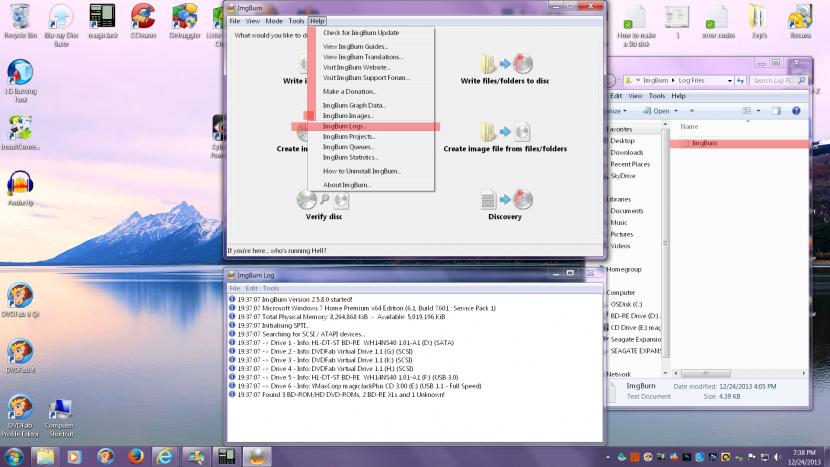
Task: Click the Explorer help question mark icon
Action: point(796,111)
